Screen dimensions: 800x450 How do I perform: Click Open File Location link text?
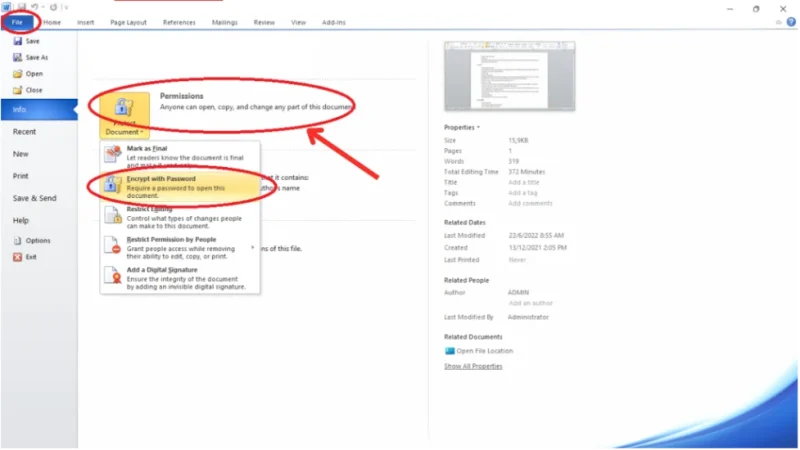485,351
